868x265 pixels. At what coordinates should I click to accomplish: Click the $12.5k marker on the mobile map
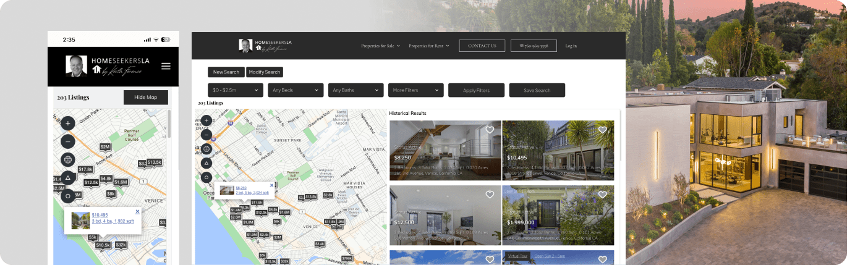click(x=91, y=182)
